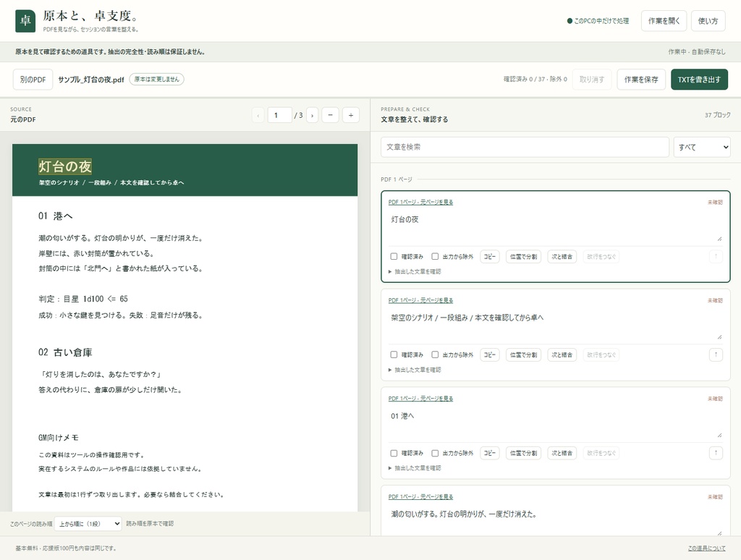This screenshot has width=741, height=560.
Task: Click 作業を保存 to save work
Action: click(641, 80)
